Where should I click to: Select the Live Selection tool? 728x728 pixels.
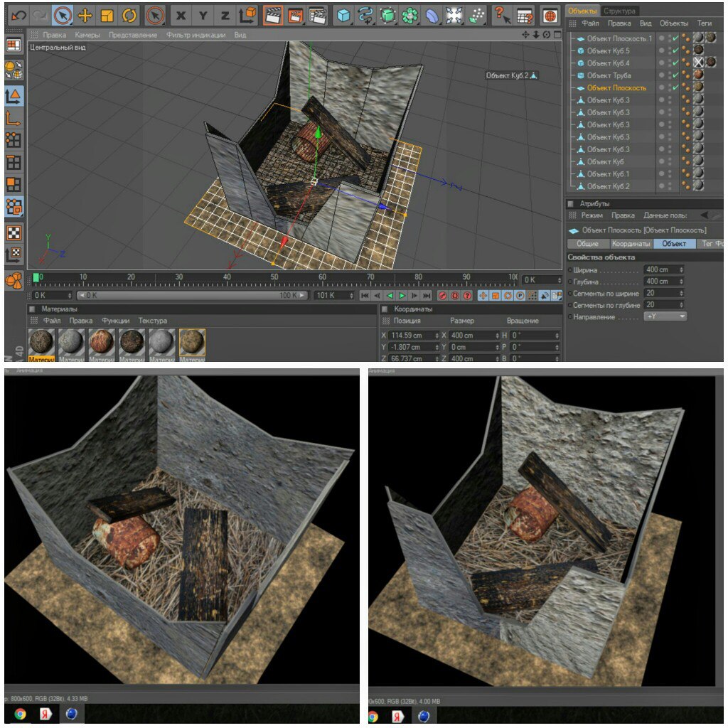(x=63, y=16)
